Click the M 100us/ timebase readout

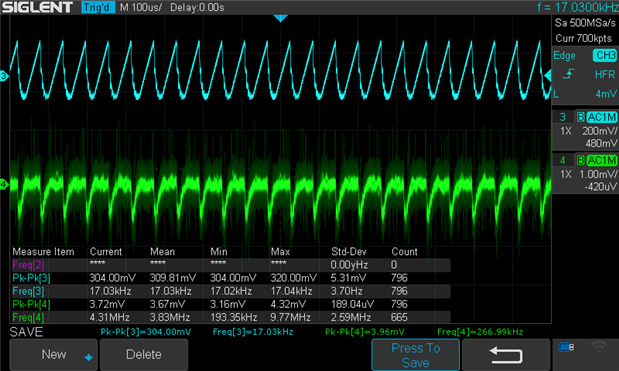tap(141, 7)
